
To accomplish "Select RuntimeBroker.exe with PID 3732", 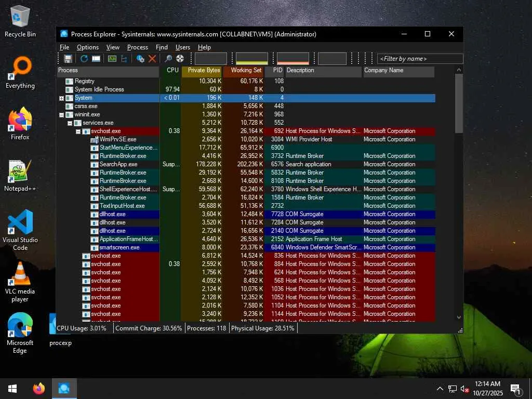I will 246,156.
